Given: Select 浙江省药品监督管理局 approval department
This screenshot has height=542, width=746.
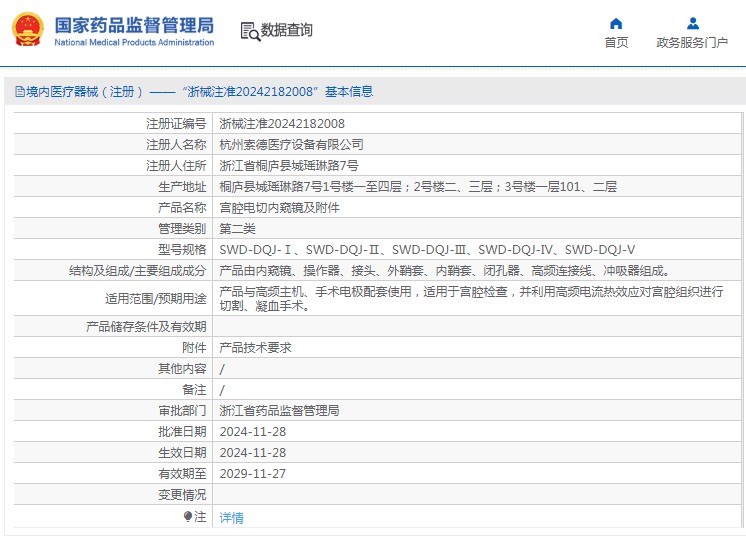Looking at the screenshot, I should pos(279,411).
